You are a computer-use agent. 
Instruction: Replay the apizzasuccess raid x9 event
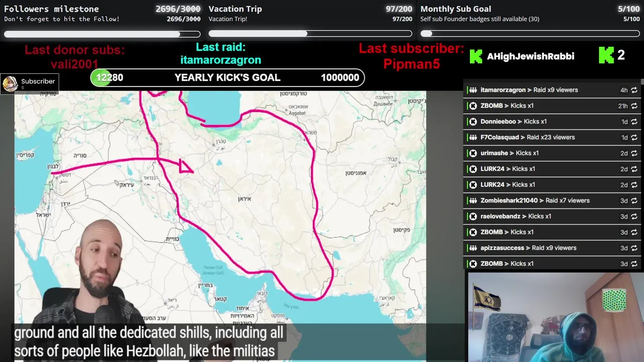point(634,248)
